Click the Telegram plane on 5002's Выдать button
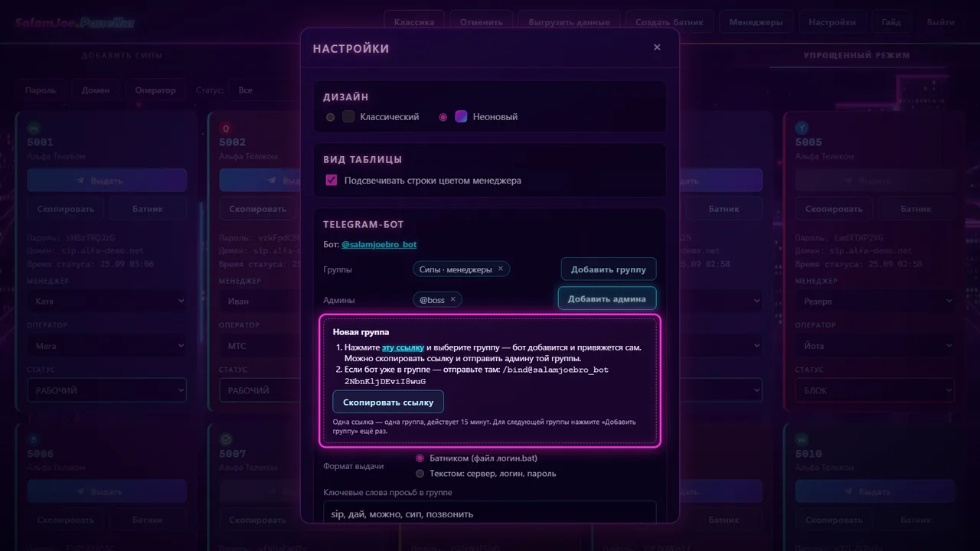Image resolution: width=980 pixels, height=551 pixels. pos(273,181)
